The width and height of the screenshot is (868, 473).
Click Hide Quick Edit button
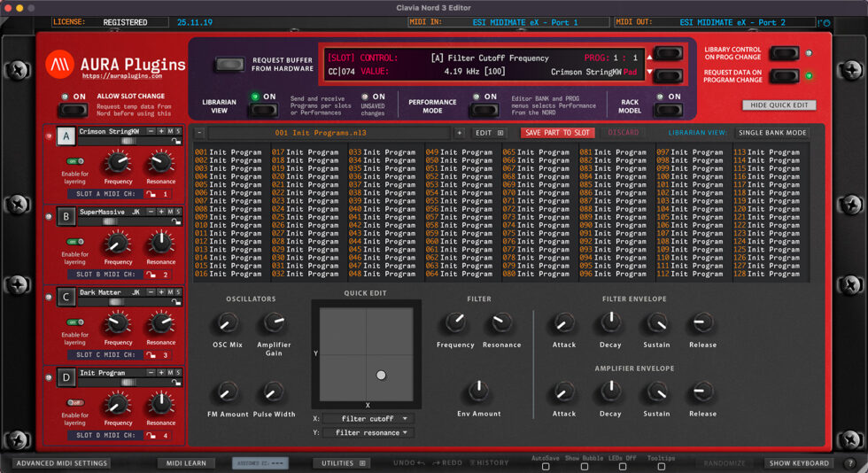coord(779,105)
